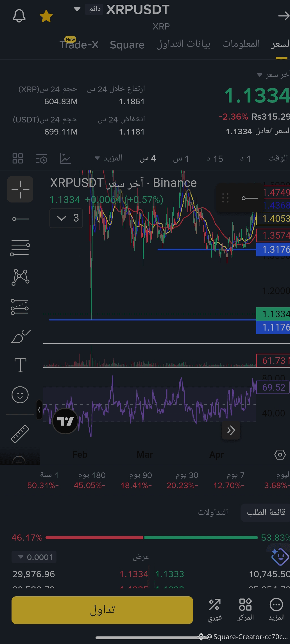Select the horizontal line drawing tool
The image size is (290, 644).
coord(20,219)
